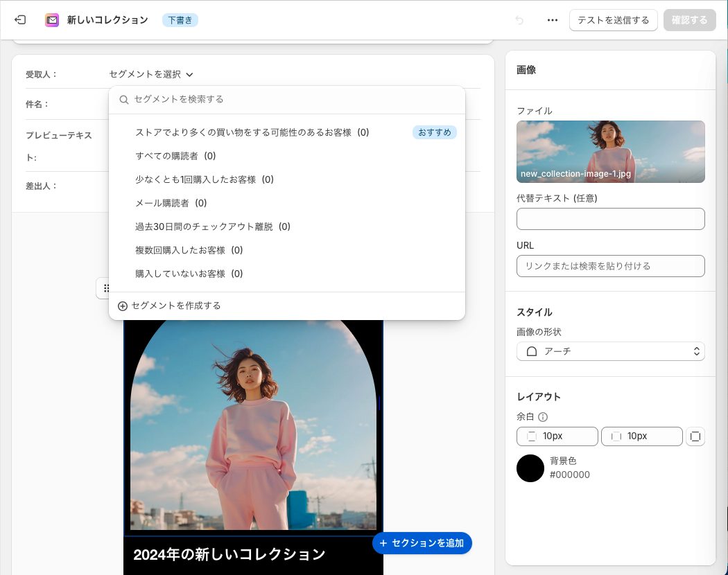Select the arched image in email preview
This screenshot has height=575, width=728.
pyautogui.click(x=253, y=425)
